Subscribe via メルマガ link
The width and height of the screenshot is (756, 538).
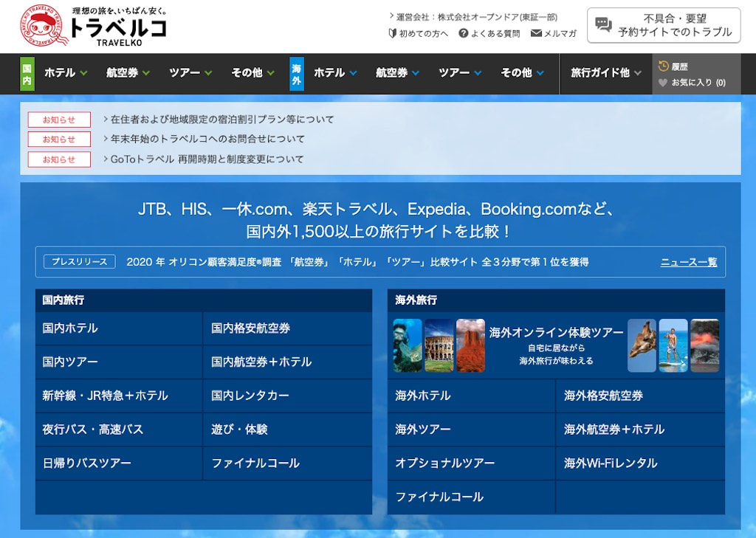(560, 33)
